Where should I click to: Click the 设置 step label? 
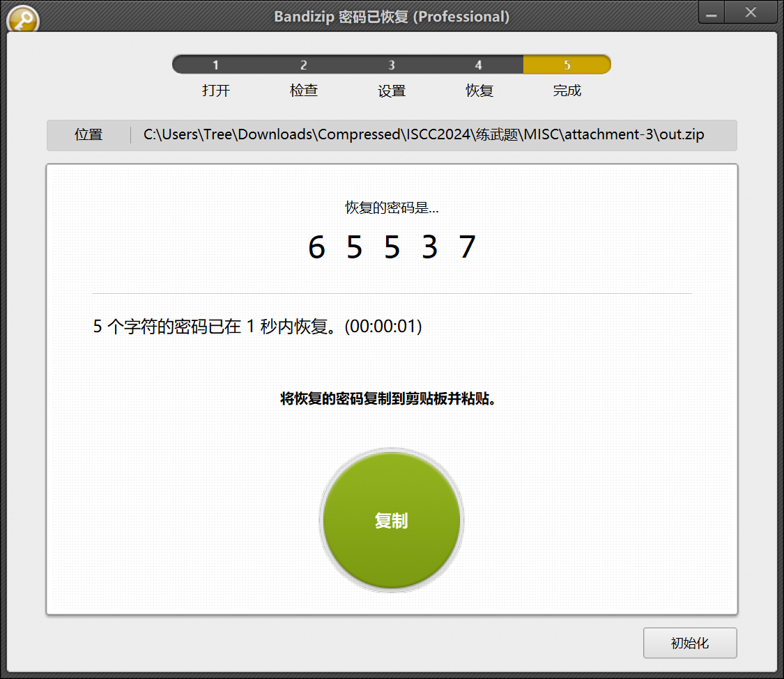point(392,91)
